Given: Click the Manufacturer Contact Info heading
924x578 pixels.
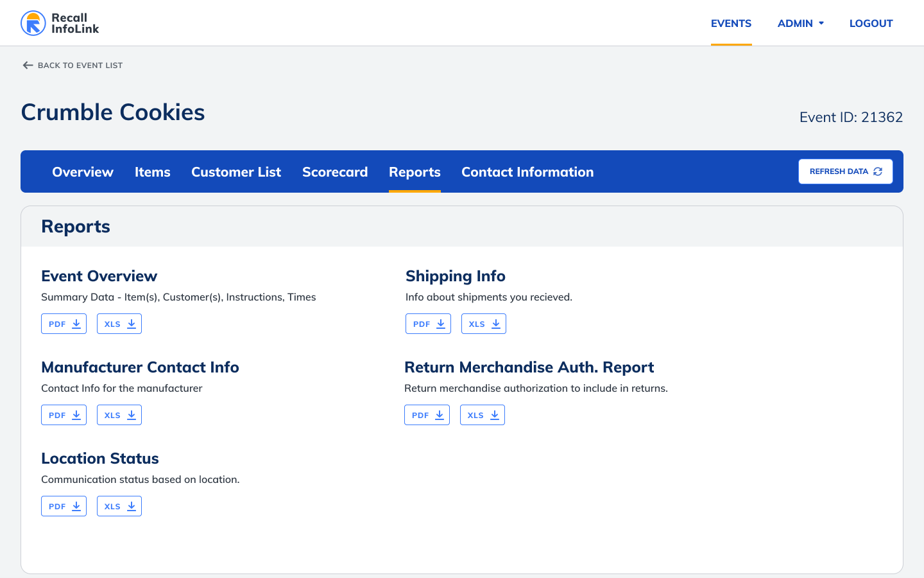Looking at the screenshot, I should [140, 367].
